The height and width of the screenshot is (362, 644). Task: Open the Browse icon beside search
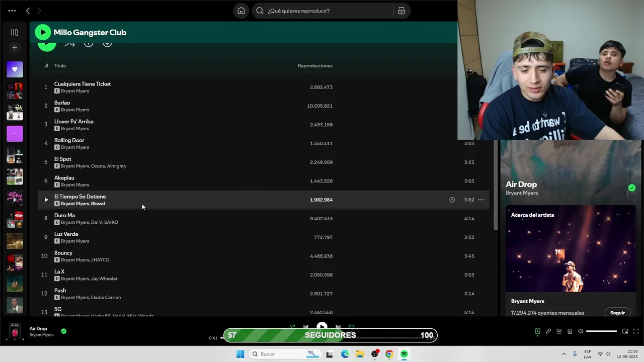pos(401,11)
